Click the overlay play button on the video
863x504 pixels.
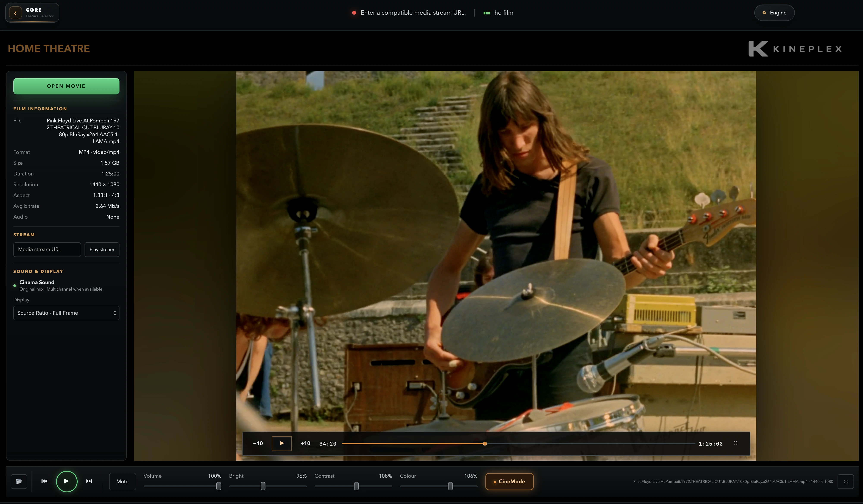pos(281,443)
